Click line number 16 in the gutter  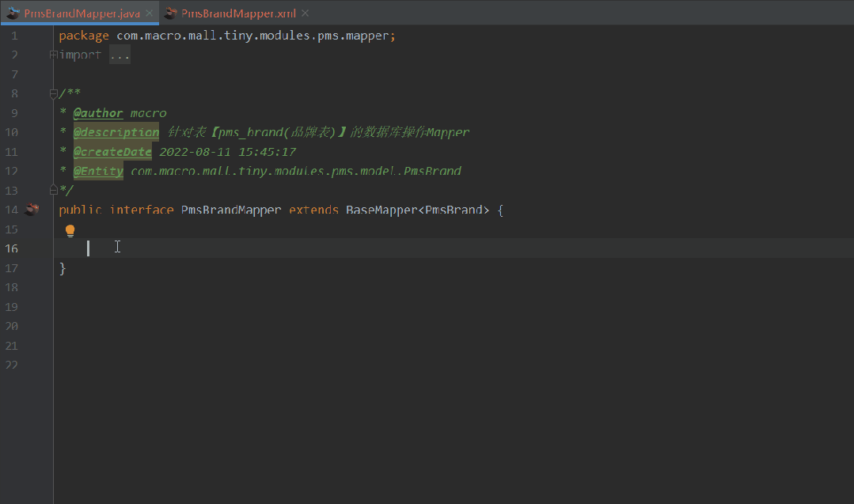(x=13, y=248)
